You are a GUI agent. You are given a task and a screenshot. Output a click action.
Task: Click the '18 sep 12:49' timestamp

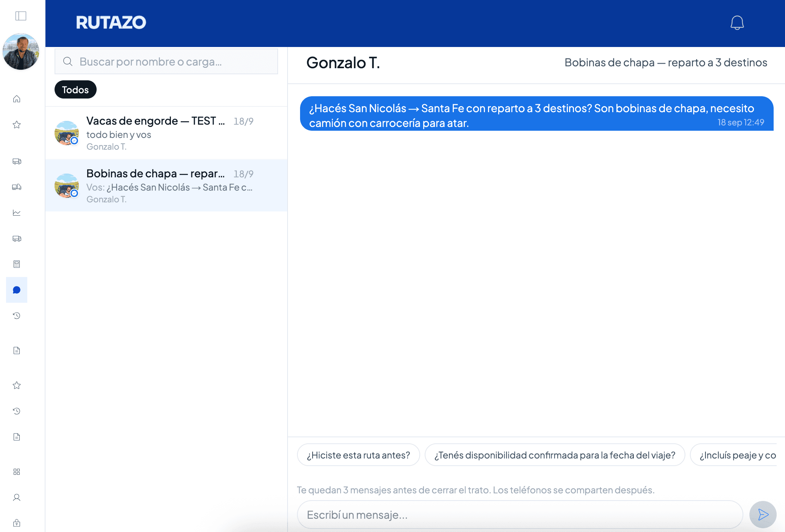click(x=741, y=122)
